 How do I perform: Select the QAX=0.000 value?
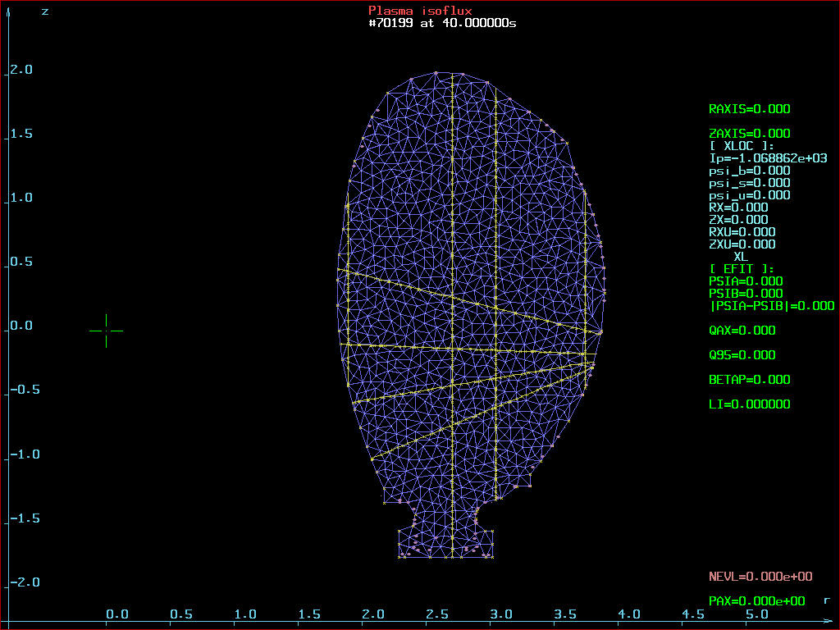tap(742, 331)
